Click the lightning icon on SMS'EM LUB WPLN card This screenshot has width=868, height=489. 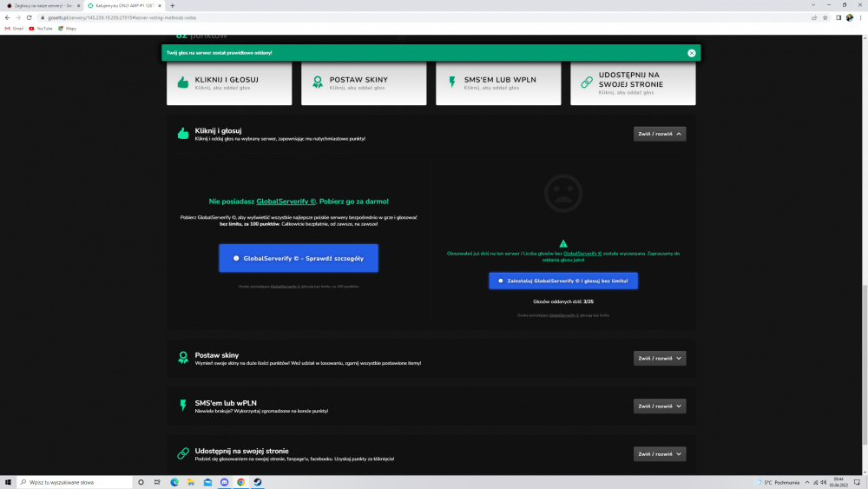pyautogui.click(x=452, y=83)
